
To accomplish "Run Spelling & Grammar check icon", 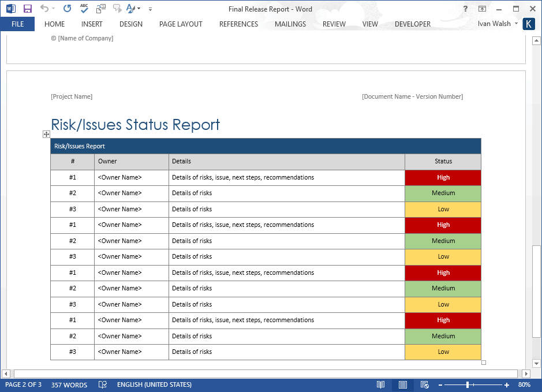I will 84,8.
